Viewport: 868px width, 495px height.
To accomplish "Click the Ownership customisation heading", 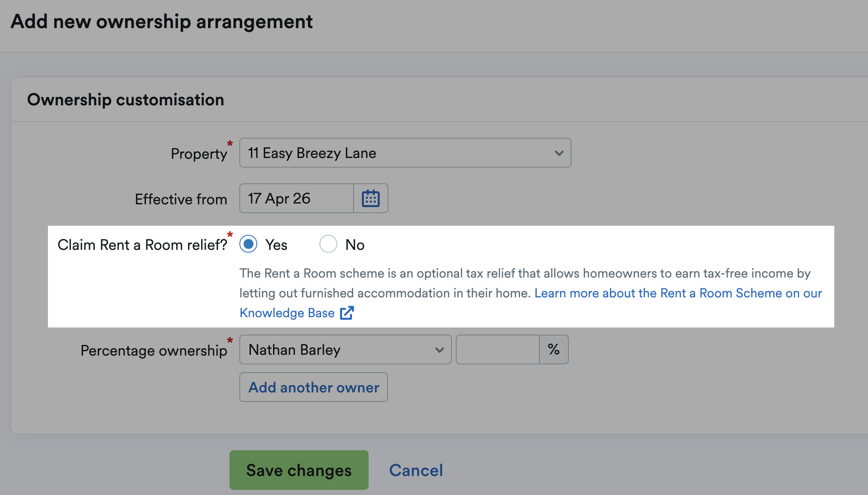I will coord(126,99).
